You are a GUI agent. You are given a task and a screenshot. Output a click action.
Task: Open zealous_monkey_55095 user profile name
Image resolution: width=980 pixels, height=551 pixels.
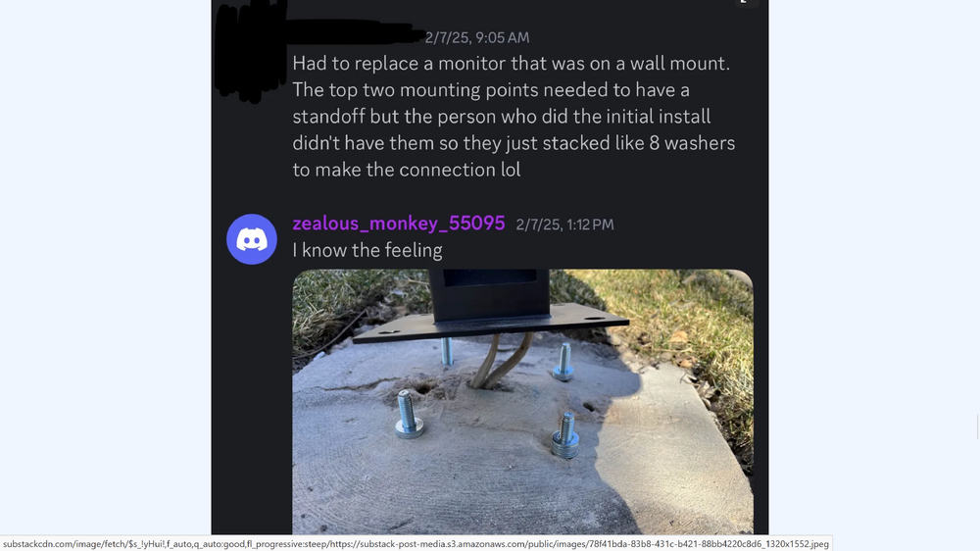399,224
